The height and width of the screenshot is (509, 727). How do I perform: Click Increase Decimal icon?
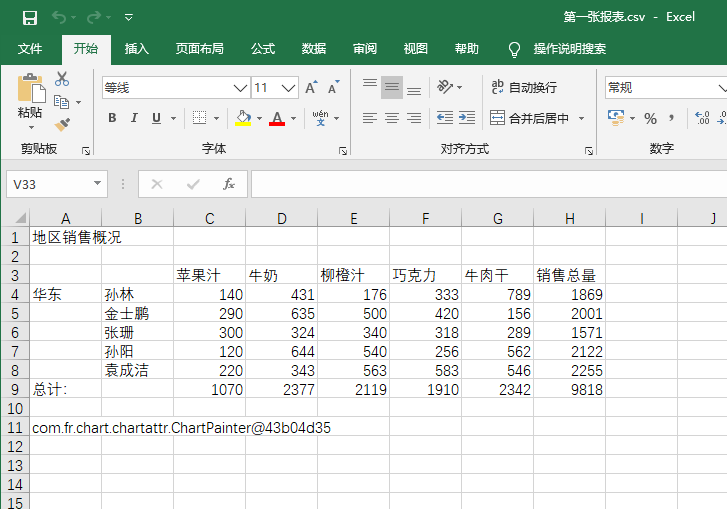pyautogui.click(x=702, y=118)
